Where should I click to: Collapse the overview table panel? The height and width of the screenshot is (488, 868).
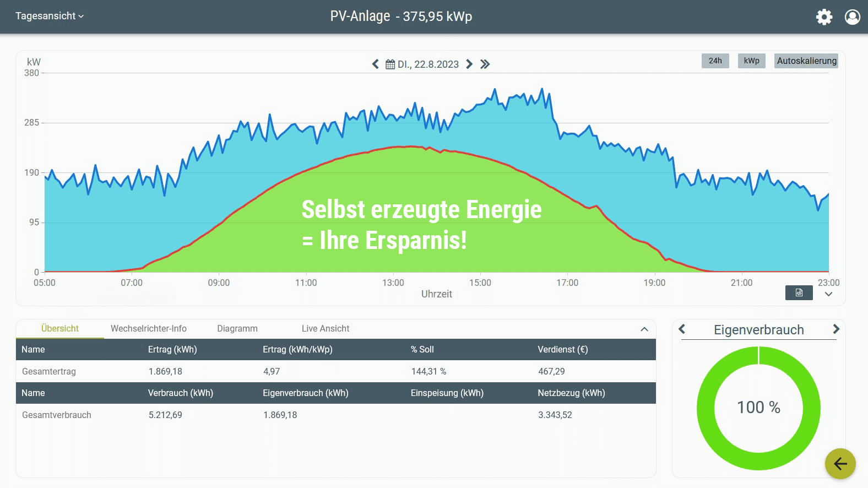pyautogui.click(x=644, y=329)
